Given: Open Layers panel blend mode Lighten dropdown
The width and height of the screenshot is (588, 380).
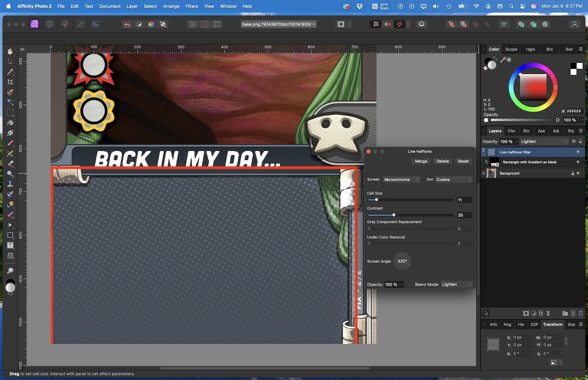Looking at the screenshot, I should pyautogui.click(x=544, y=141).
